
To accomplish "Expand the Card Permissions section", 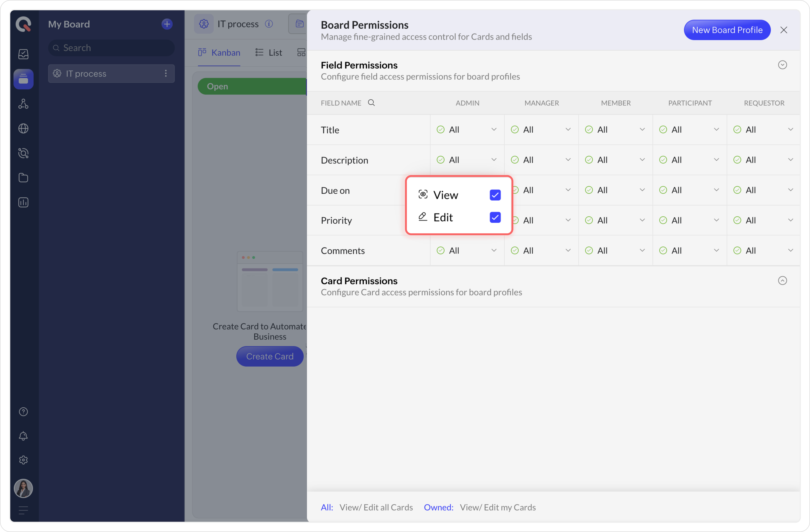I will tap(782, 281).
